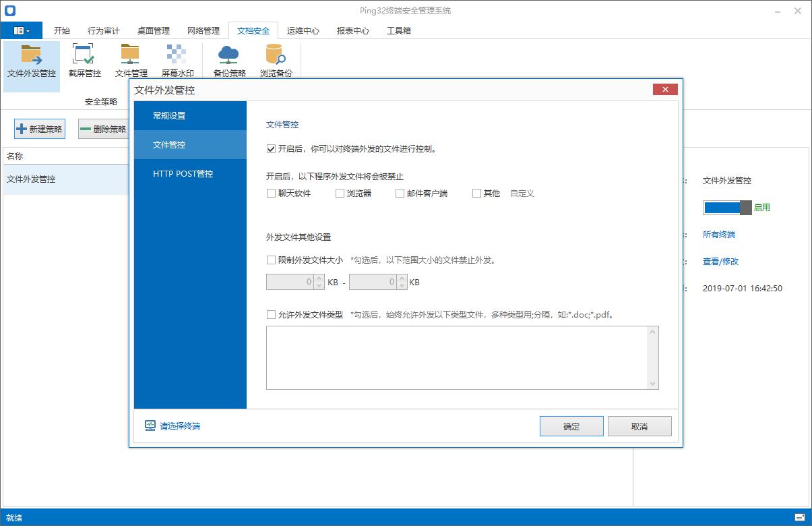Open the 备份策略 ribbon tool
This screenshot has width=812, height=526.
point(230,61)
